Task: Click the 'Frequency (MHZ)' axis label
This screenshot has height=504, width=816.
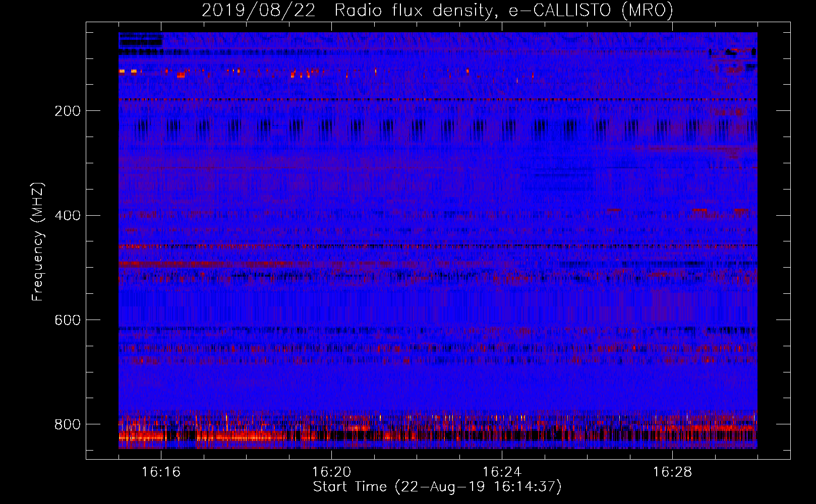Action: [x=38, y=241]
